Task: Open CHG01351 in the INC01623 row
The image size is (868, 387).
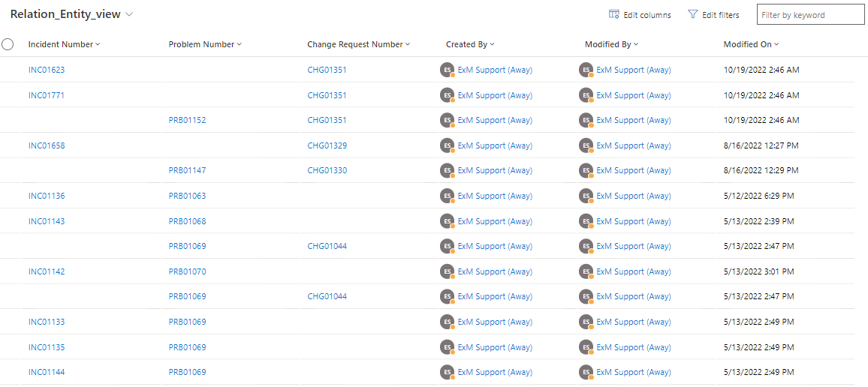Action: click(x=327, y=70)
